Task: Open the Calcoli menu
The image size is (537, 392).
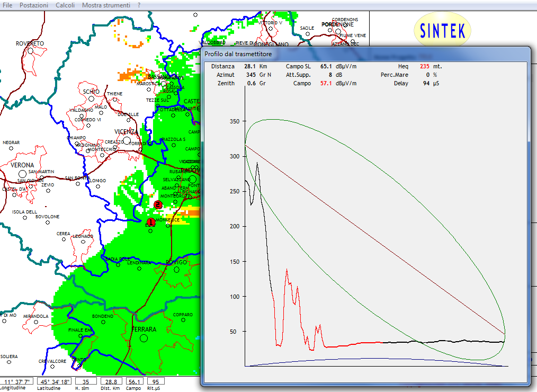Action: tap(65, 5)
